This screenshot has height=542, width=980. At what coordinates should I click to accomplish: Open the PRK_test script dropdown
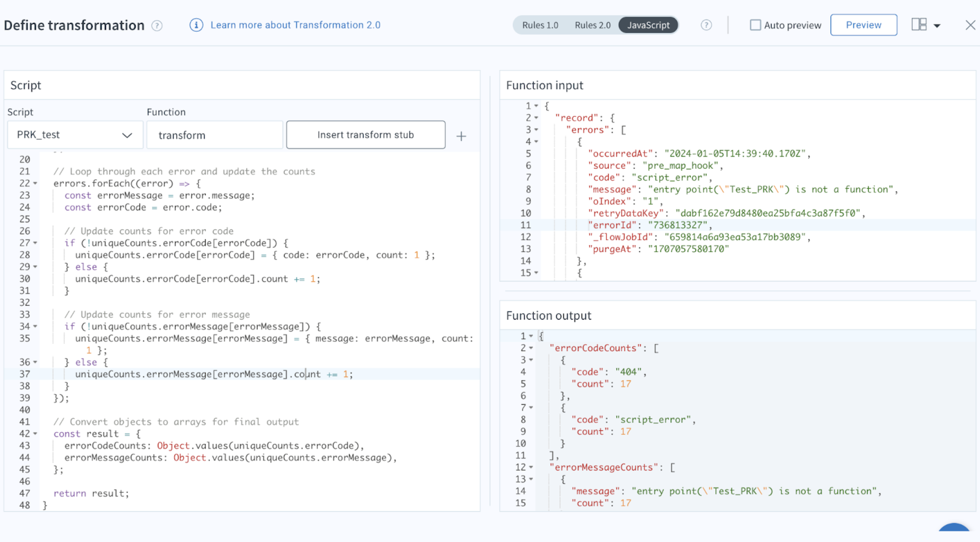(75, 135)
